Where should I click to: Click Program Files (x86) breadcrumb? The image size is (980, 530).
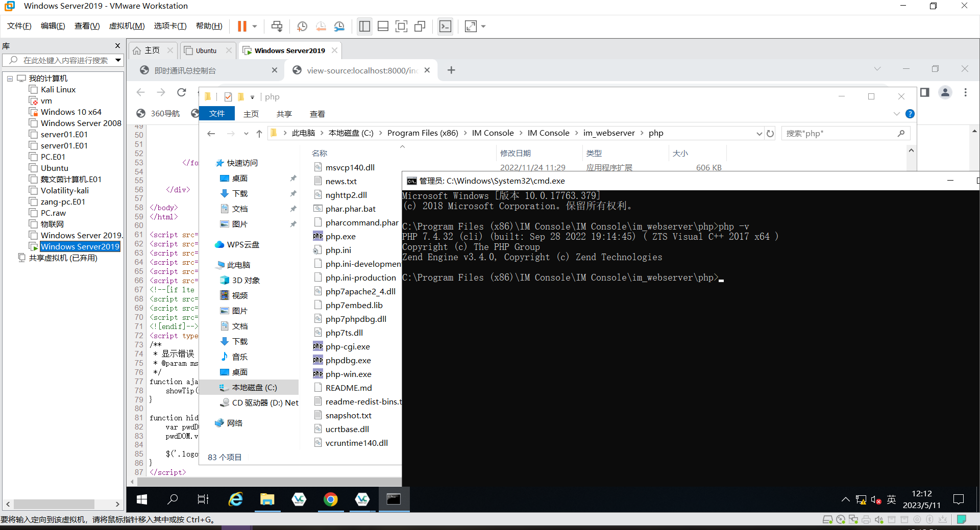tap(423, 133)
